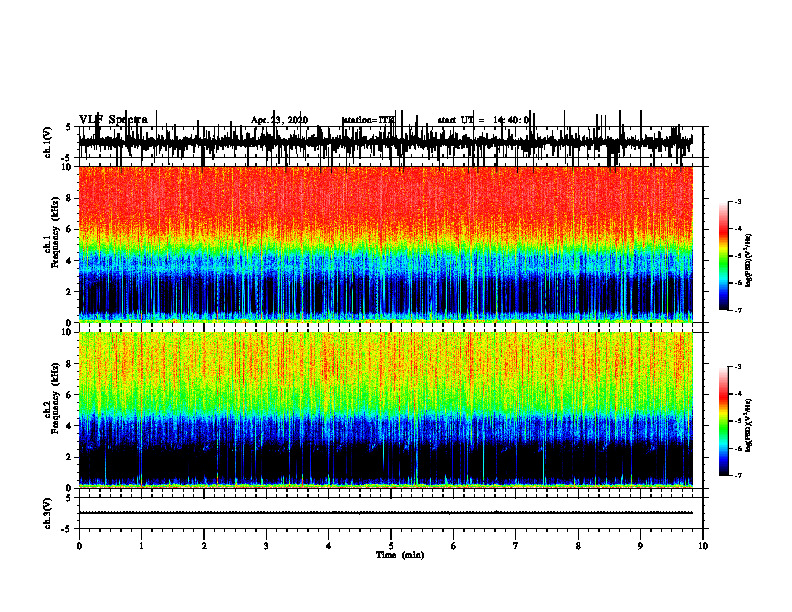Click inside the ch.2 spectrogram plot
792x612 pixels.
[x=385, y=410]
